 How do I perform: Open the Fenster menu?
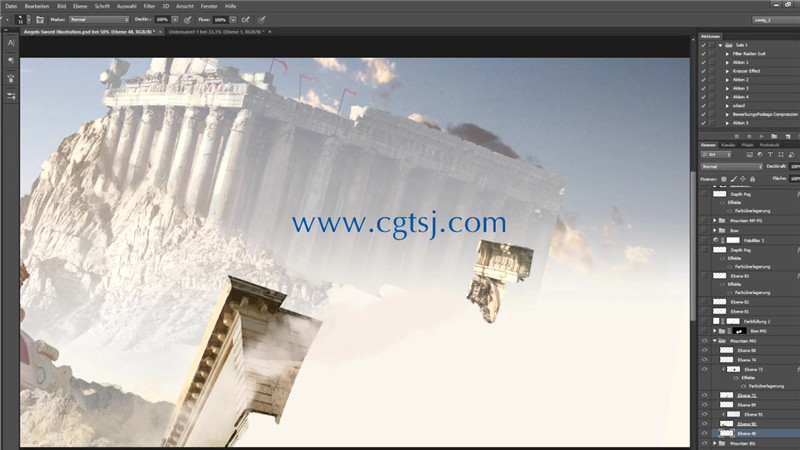click(209, 6)
